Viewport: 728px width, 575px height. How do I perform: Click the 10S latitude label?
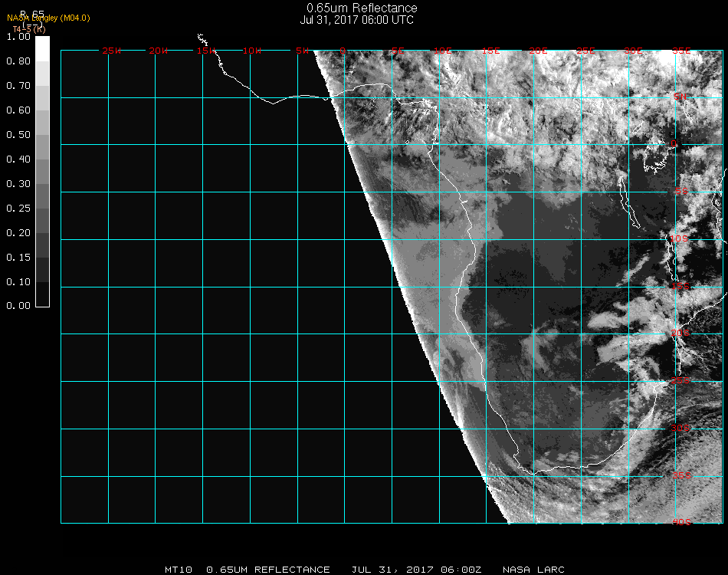(679, 238)
